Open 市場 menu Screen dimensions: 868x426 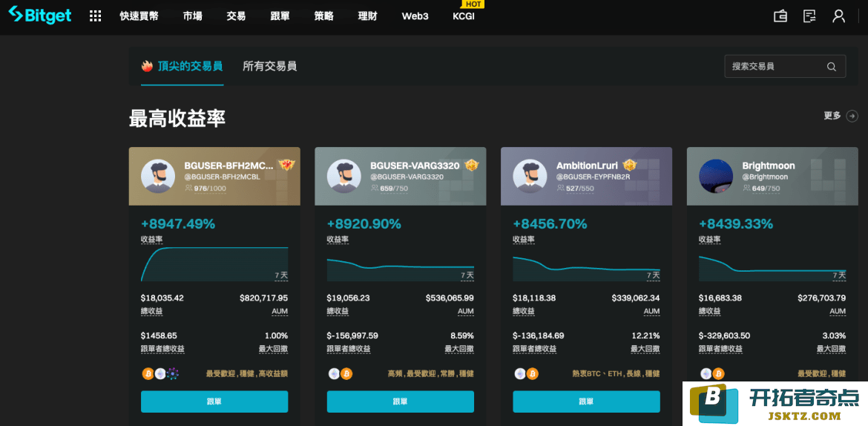click(x=193, y=16)
